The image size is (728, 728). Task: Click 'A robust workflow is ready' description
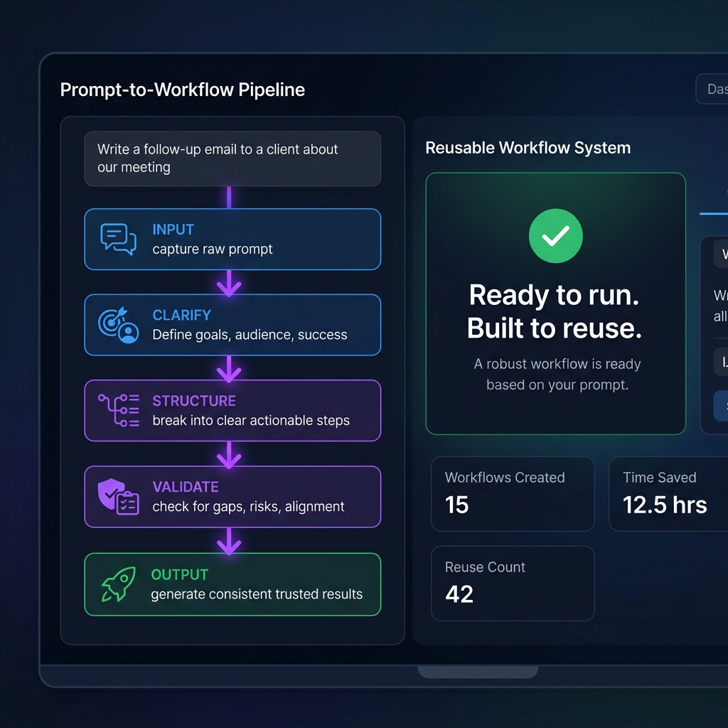click(x=557, y=374)
